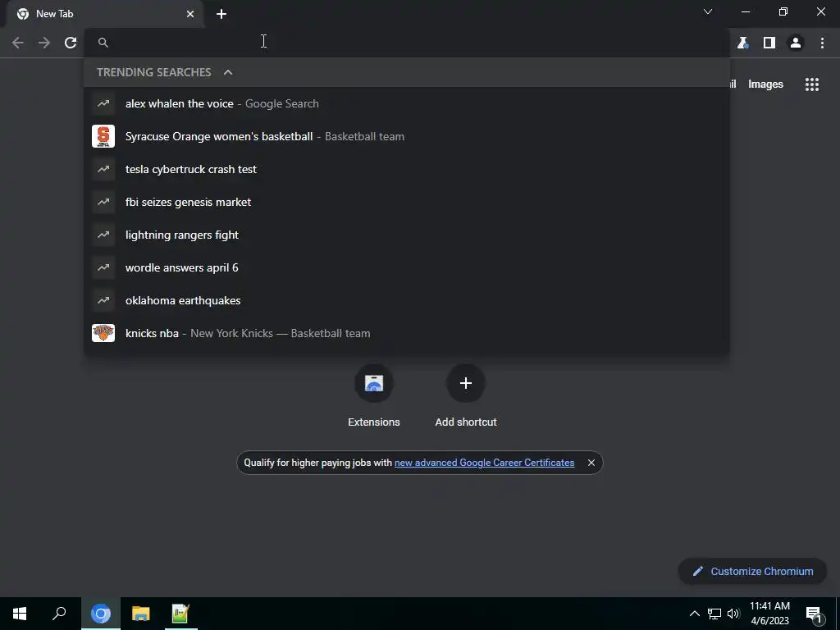The width and height of the screenshot is (840, 630).
Task: Choose 'fbi seizes genesis market' suggestion
Action: [407, 202]
